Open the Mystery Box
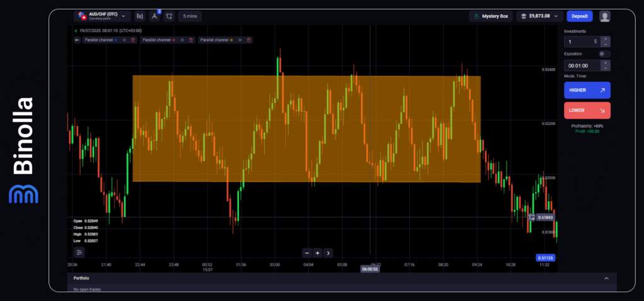 tap(491, 16)
